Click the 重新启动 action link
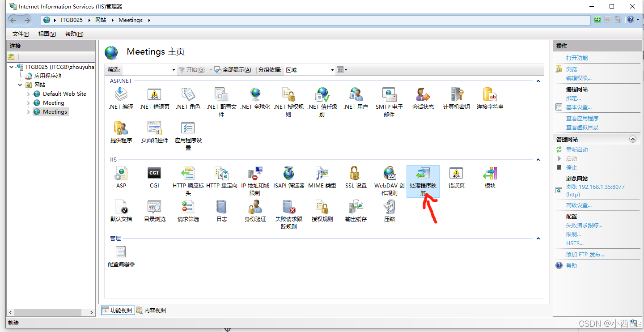Viewport: 644px width, 332px height. (x=577, y=150)
